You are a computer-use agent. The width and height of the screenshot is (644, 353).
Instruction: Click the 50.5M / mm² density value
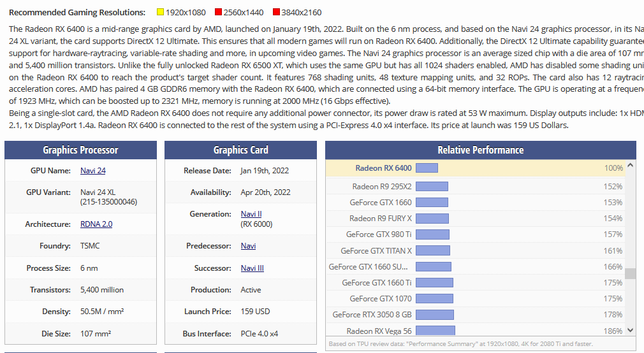tap(102, 312)
